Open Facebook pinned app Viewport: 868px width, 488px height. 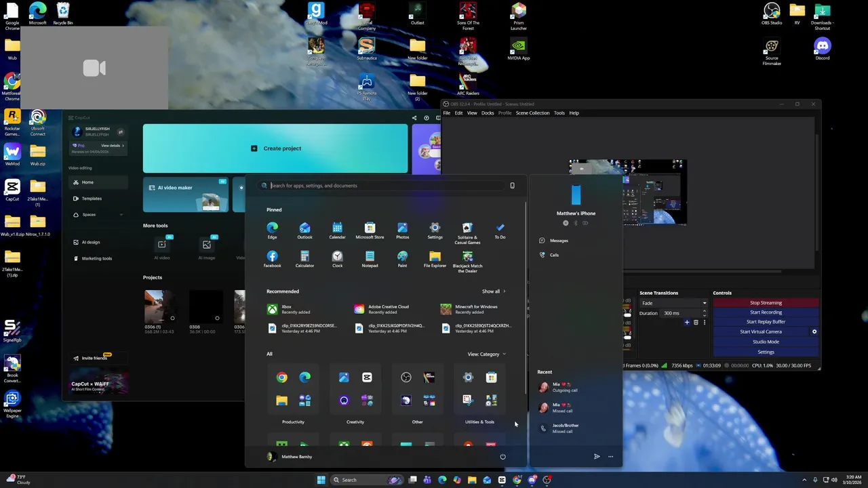tap(272, 259)
